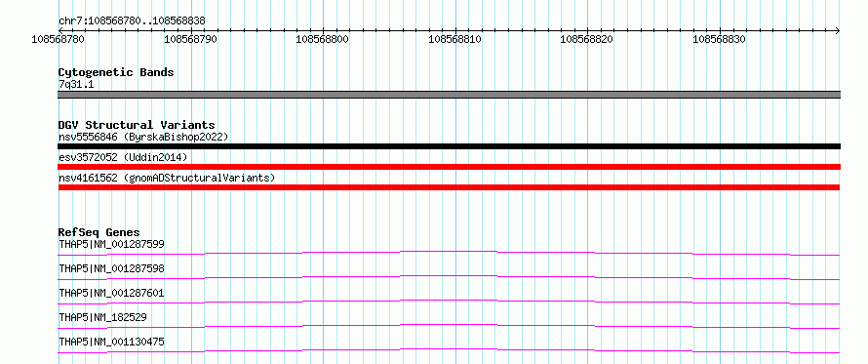Click the magenta line under THAP5|NM_001130475
The image size is (868, 364).
449,350
